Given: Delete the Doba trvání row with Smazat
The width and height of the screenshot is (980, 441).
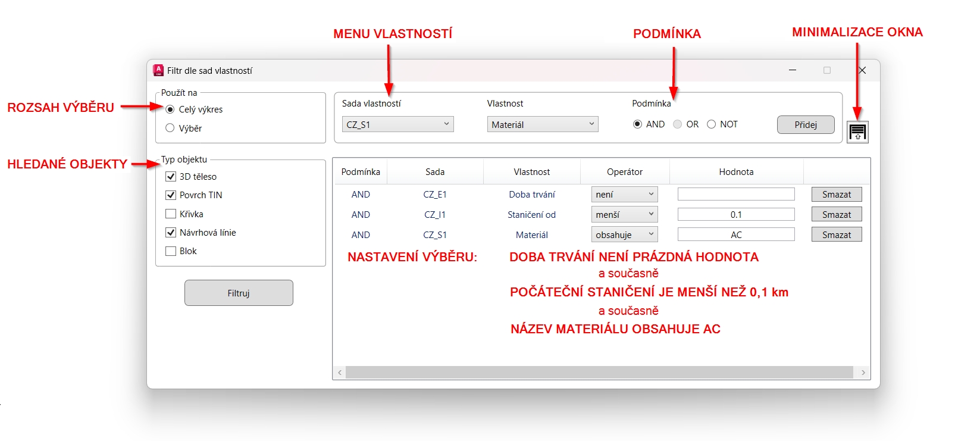Looking at the screenshot, I should point(836,195).
